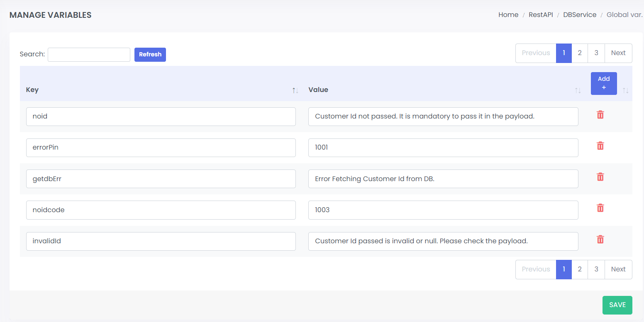Screen dimensions: 644x322
Task: Sort table by Key column arrows
Action: [x=295, y=90]
